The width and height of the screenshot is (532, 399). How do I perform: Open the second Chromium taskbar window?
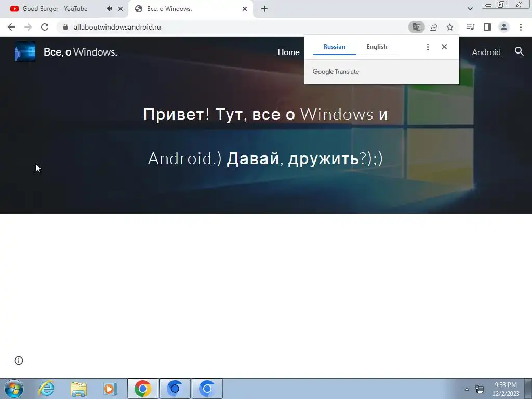[207, 389]
